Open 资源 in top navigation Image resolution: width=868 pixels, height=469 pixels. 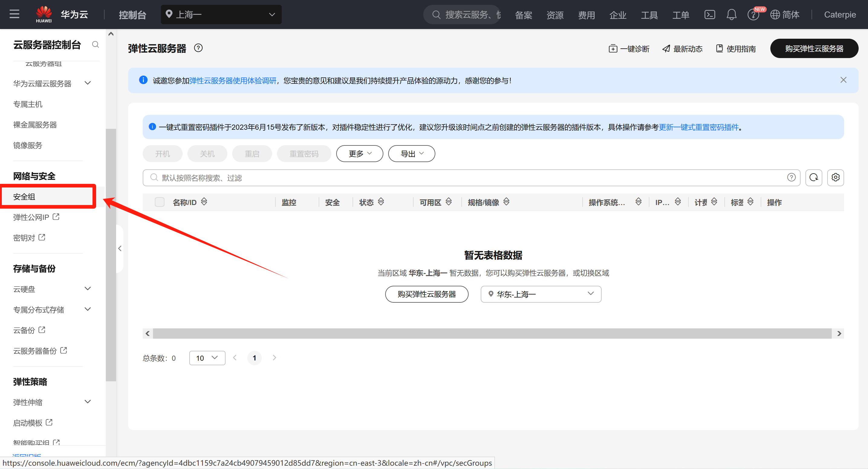click(x=554, y=15)
